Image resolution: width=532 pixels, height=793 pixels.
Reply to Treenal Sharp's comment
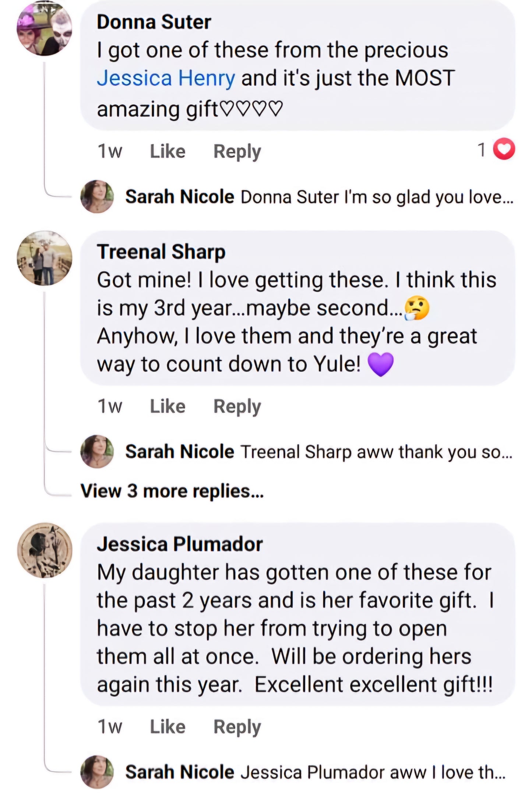(237, 406)
